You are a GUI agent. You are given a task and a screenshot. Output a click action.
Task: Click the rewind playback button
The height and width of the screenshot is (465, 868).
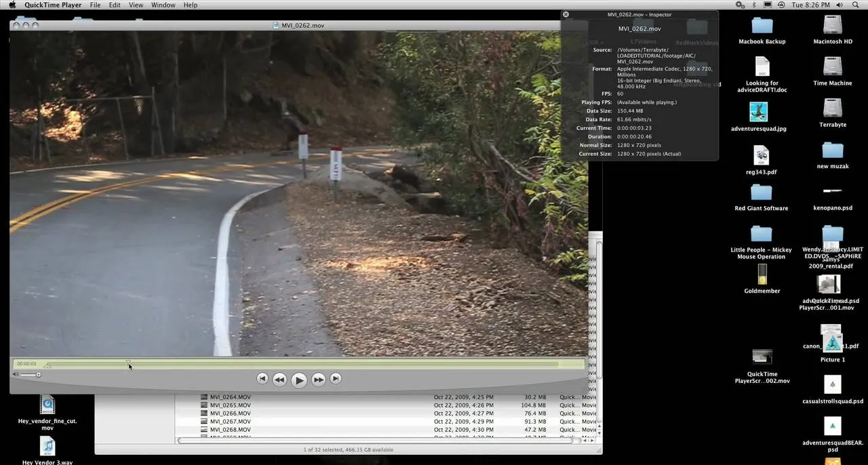click(279, 380)
